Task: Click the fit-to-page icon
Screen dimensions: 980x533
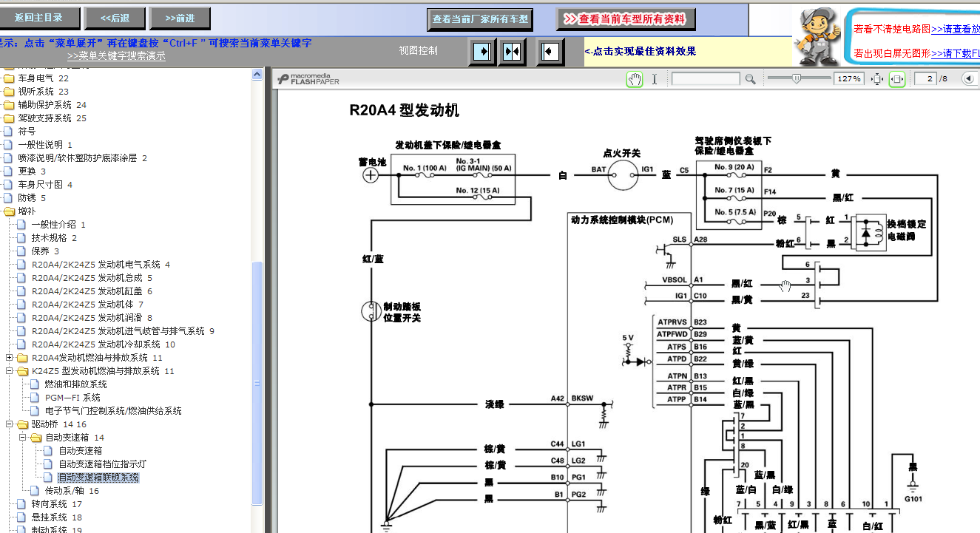Action: pos(877,79)
